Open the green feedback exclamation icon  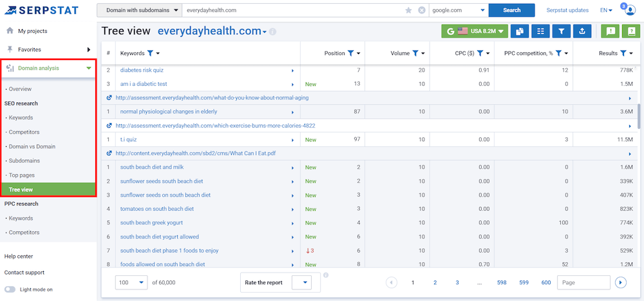point(611,31)
